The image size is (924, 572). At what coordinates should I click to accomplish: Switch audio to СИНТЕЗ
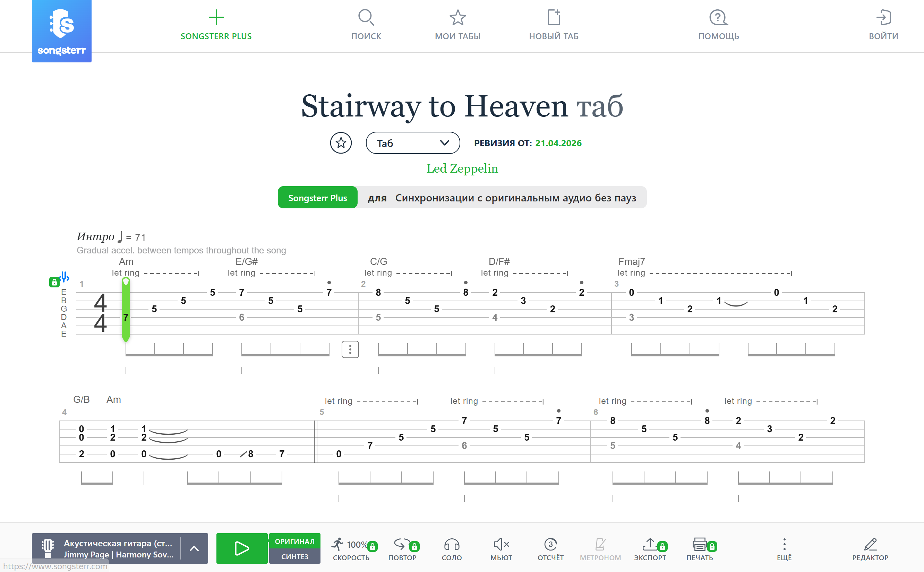pyautogui.click(x=295, y=556)
